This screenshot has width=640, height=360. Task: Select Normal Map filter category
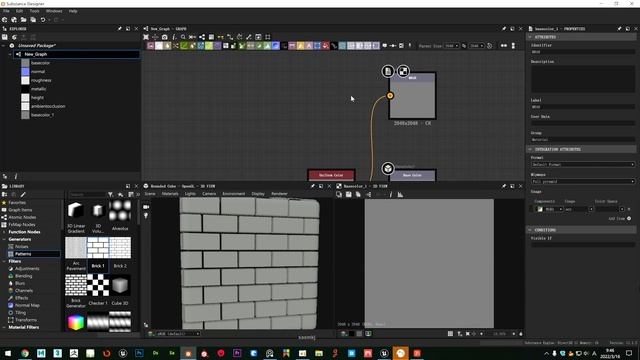(27, 305)
